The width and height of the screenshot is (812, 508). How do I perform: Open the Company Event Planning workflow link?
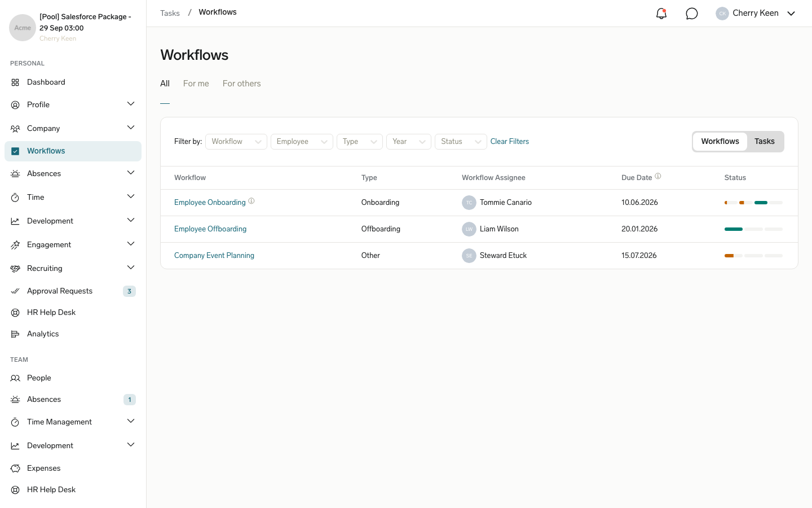pyautogui.click(x=214, y=256)
